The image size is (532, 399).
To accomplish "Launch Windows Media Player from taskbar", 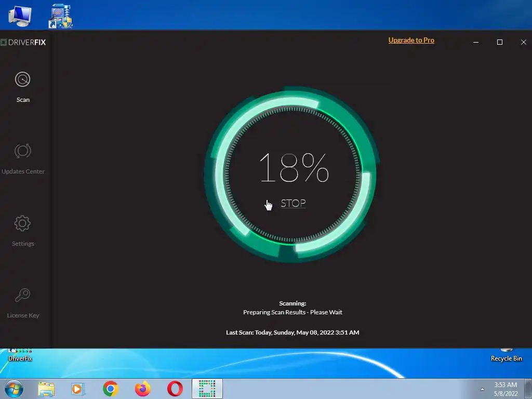I will point(78,389).
